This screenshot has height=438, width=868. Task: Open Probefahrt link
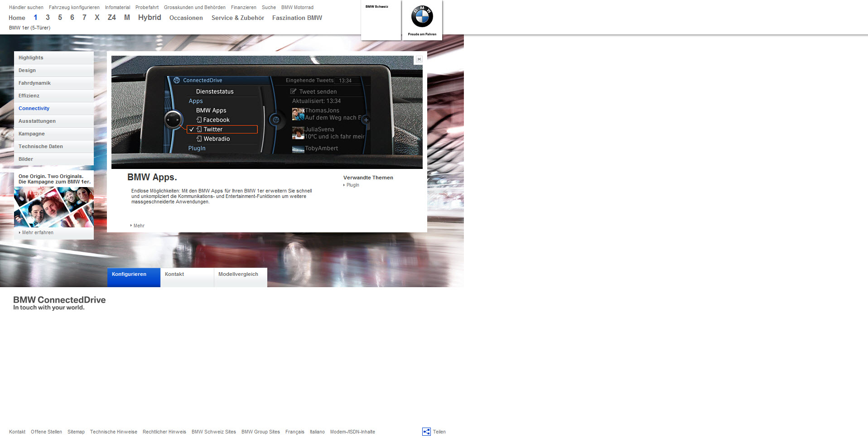tap(147, 7)
